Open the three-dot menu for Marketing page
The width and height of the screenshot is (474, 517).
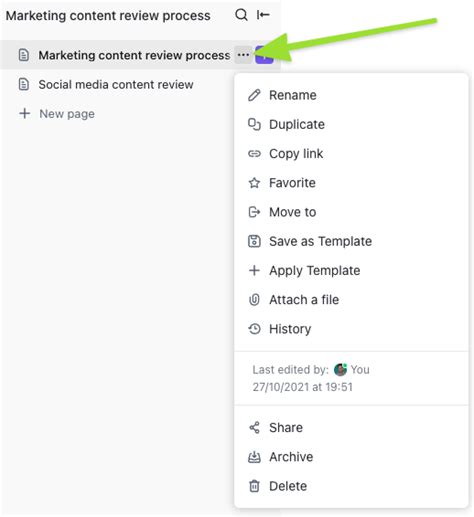coord(243,55)
